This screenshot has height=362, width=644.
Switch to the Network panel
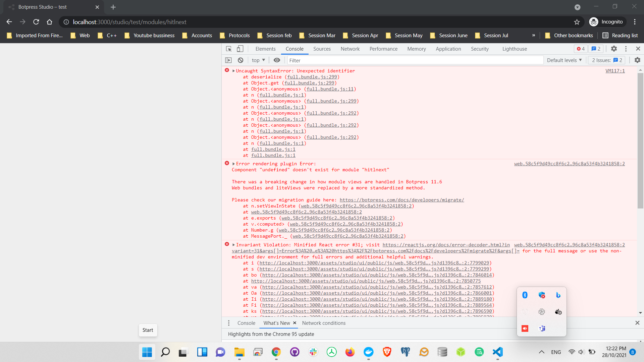tap(350, 49)
